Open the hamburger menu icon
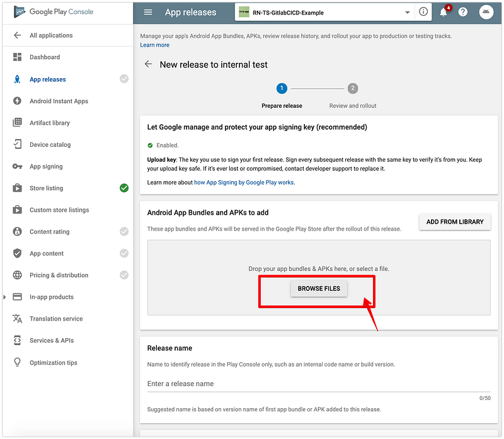Image resolution: width=504 pixels, height=439 pixels. click(148, 12)
